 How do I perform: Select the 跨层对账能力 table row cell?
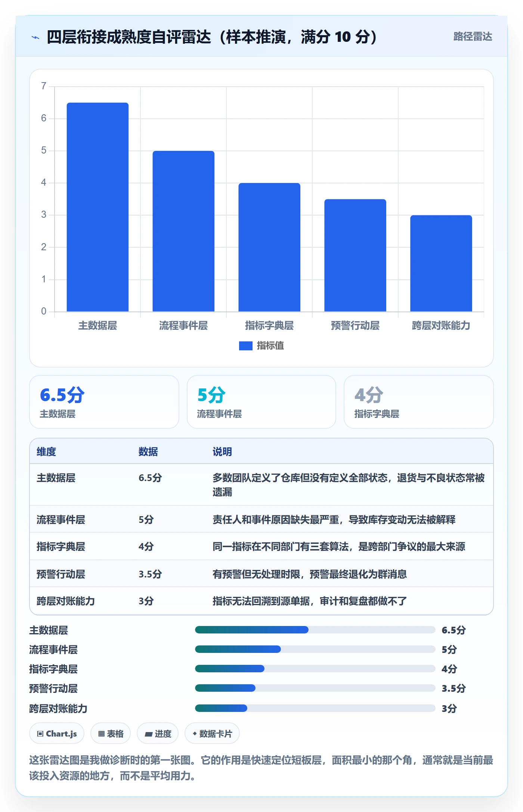[x=66, y=601]
